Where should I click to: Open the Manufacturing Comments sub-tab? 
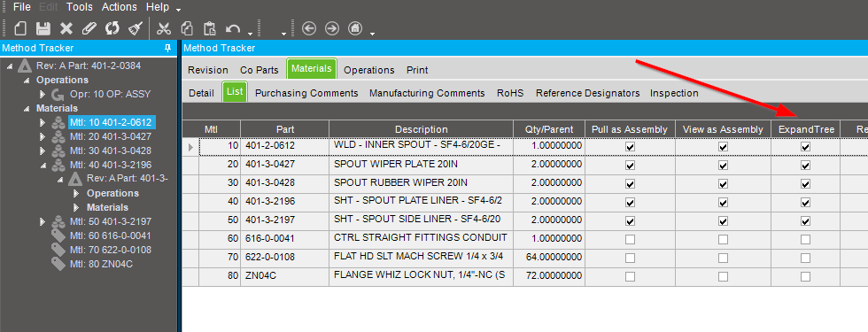(427, 94)
